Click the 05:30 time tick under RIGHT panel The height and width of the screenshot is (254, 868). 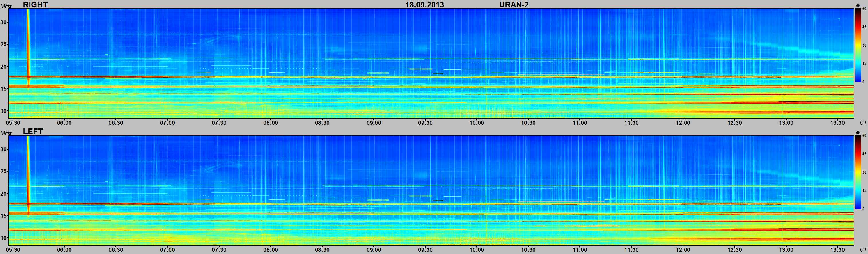tap(13, 123)
